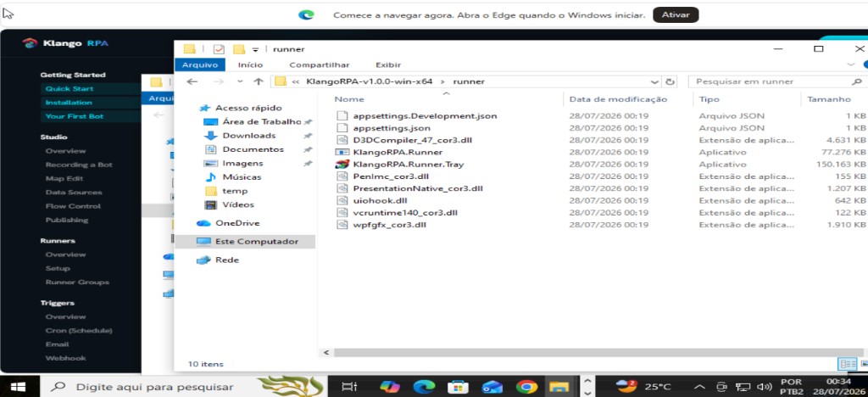Image resolution: width=868 pixels, height=397 pixels.
Task: Open Webhook under Triggers
Action: [x=65, y=358]
